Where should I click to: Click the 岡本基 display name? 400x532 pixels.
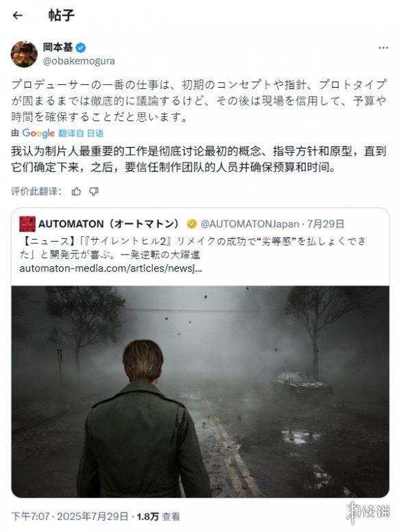coord(58,47)
